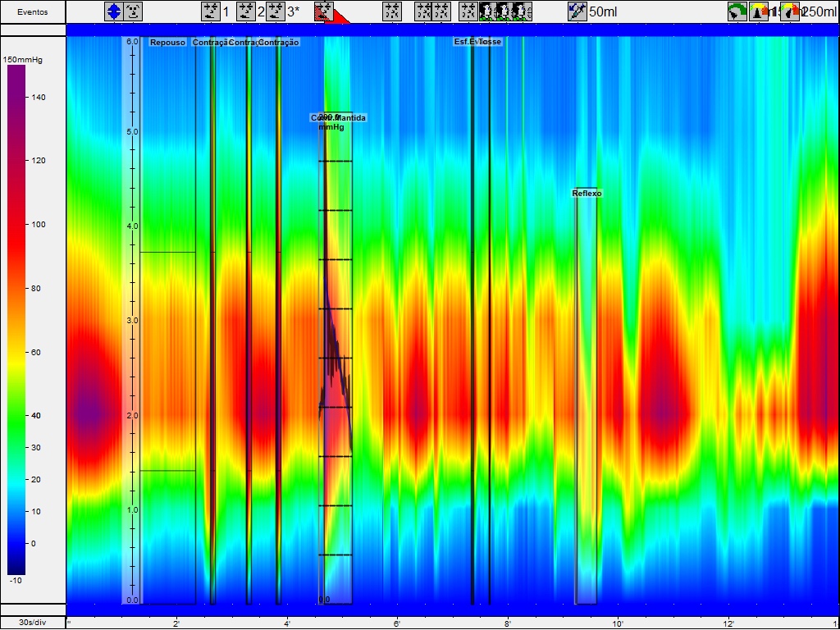
Task: Select the Reflexo event marker label
Action: pyautogui.click(x=587, y=194)
